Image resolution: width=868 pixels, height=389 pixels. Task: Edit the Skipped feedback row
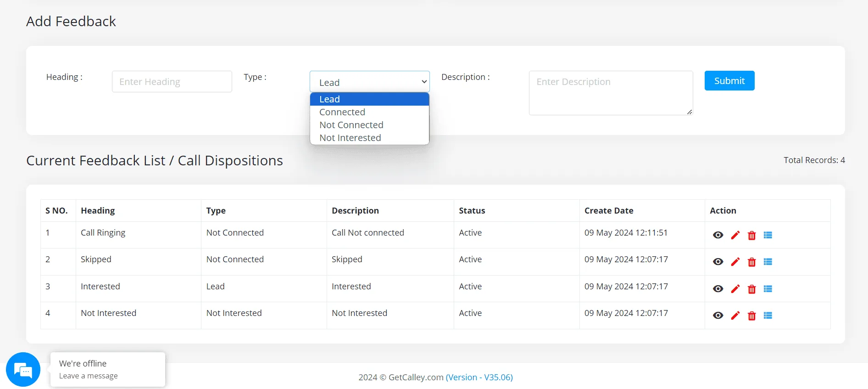click(x=735, y=262)
